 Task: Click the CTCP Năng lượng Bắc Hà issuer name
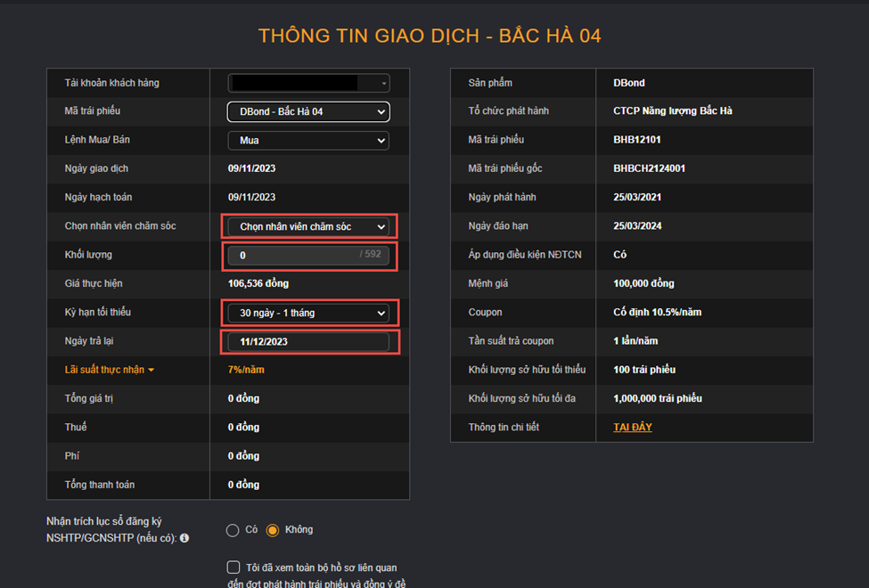[672, 110]
